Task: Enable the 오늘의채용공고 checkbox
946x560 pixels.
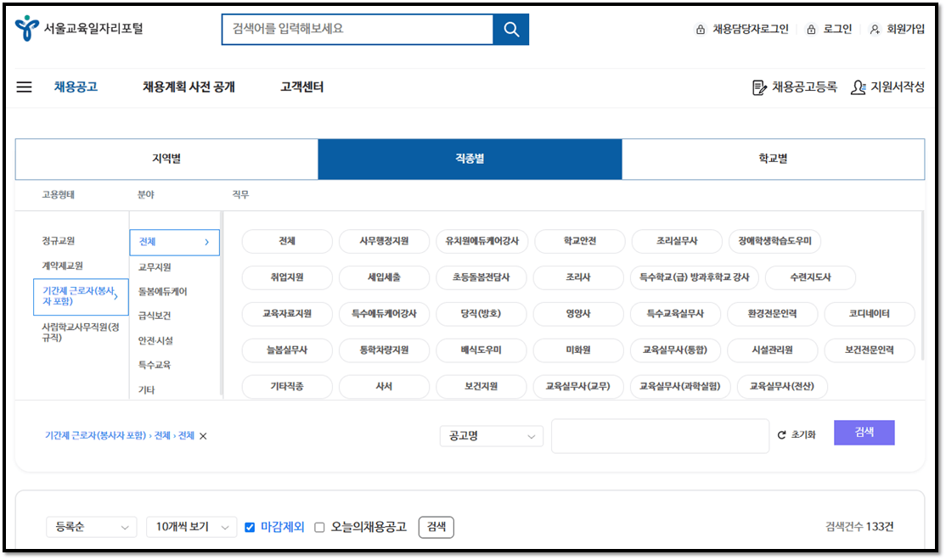Action: [318, 527]
